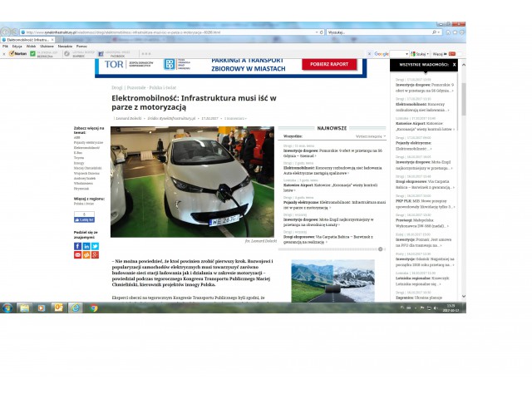Click the 'POBIERZ RAPORT' banner button
Image resolution: width=532 pixels, height=399 pixels.
[x=328, y=65]
